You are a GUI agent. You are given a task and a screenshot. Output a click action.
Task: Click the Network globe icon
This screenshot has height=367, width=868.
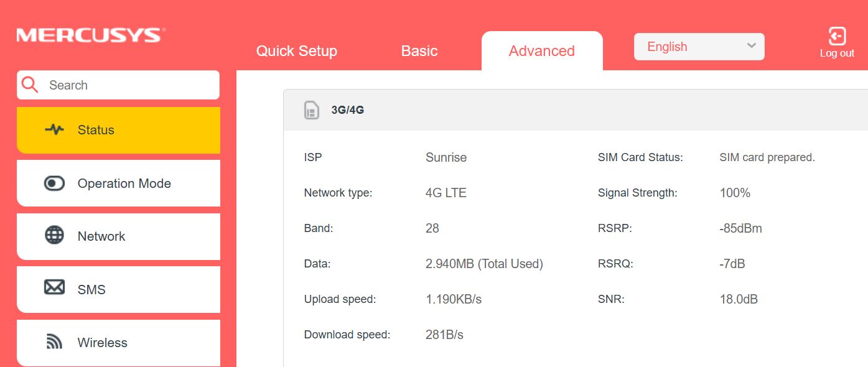[55, 236]
